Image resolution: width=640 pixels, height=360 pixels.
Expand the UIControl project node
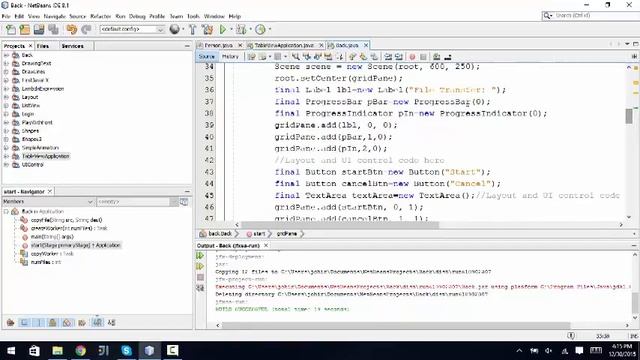(6, 165)
